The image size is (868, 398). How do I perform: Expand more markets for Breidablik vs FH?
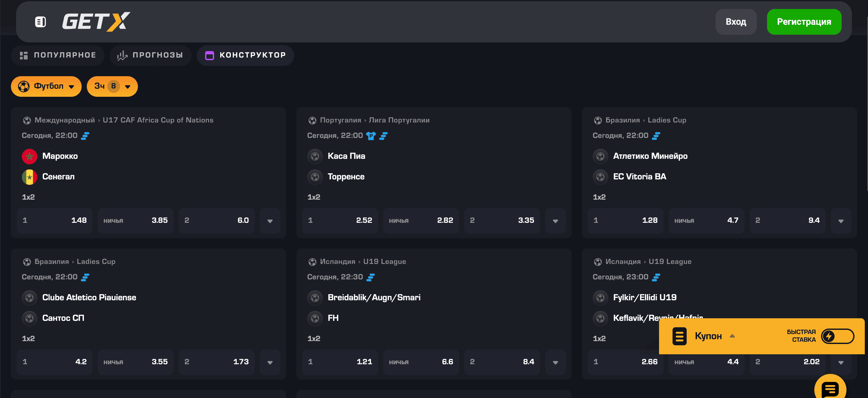point(555,362)
